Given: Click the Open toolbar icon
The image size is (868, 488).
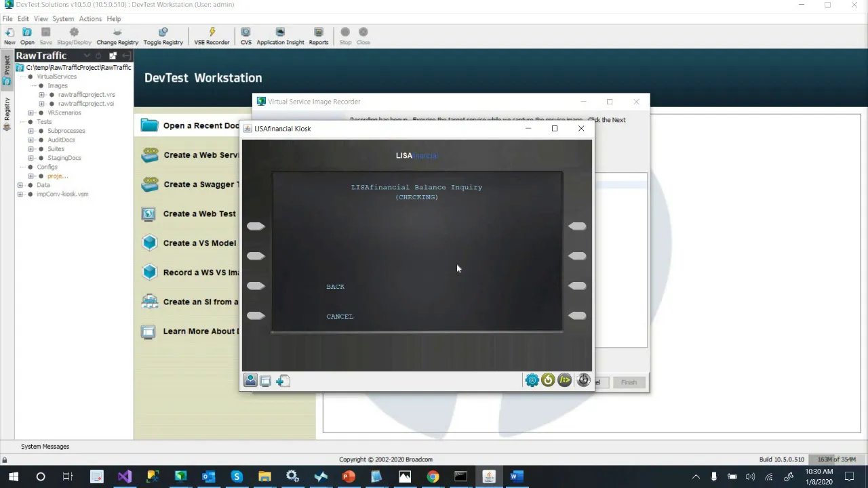Looking at the screenshot, I should pos(27,36).
